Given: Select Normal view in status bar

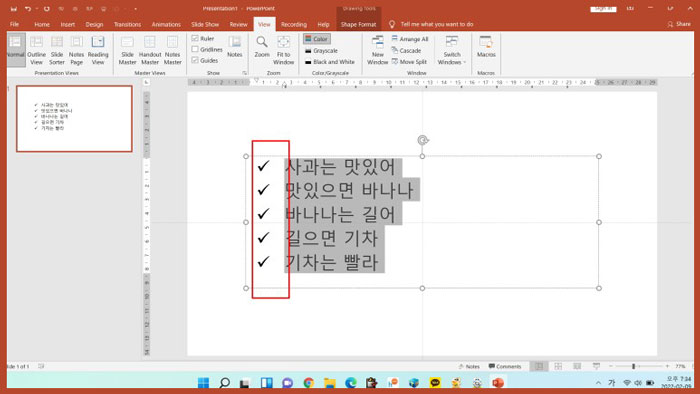Looking at the screenshot, I should [539, 366].
